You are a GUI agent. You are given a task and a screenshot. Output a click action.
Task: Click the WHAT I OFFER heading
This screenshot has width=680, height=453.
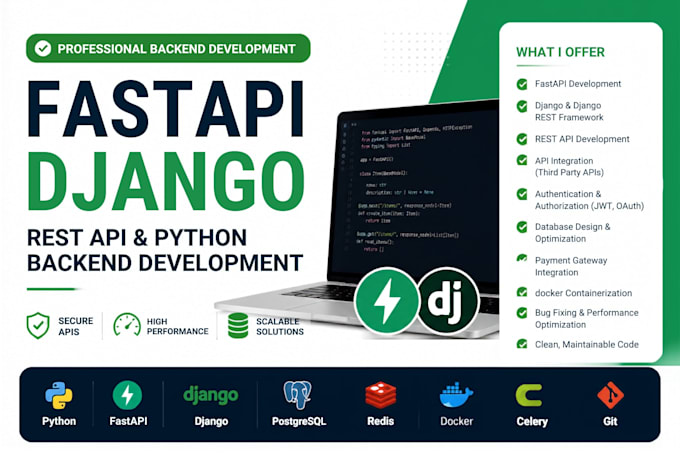coord(560,52)
